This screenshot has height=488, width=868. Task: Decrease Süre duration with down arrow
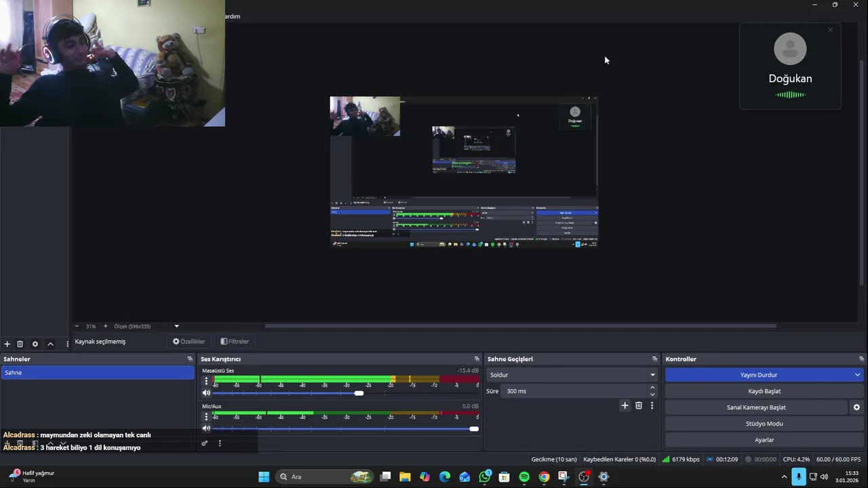[x=652, y=394]
